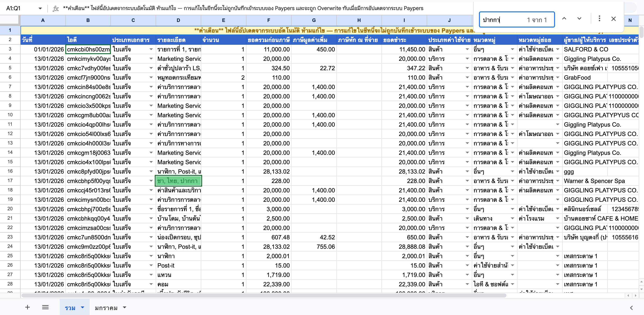The width and height of the screenshot is (644, 315).
Task: Click the รายละเอียด header cell
Action: (x=178, y=40)
